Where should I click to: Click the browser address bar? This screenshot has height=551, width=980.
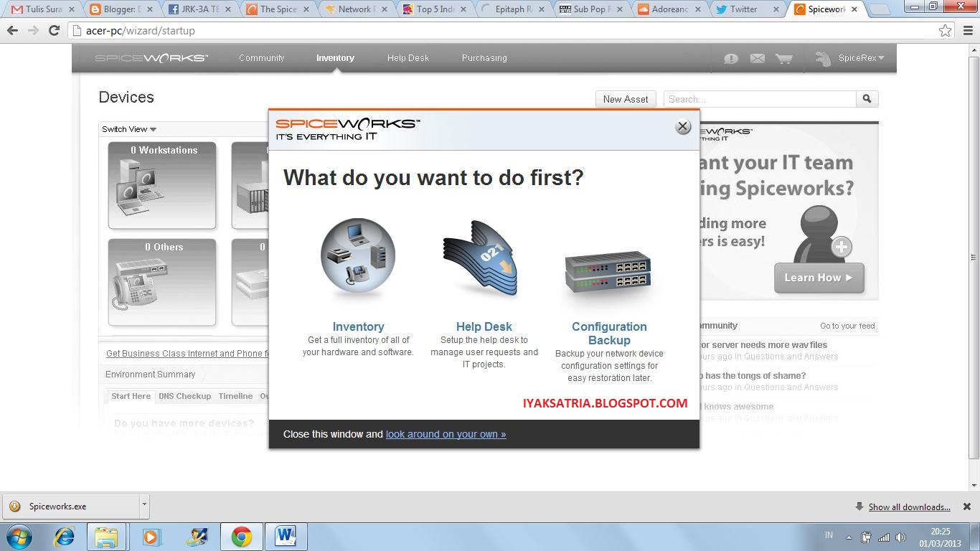(509, 31)
